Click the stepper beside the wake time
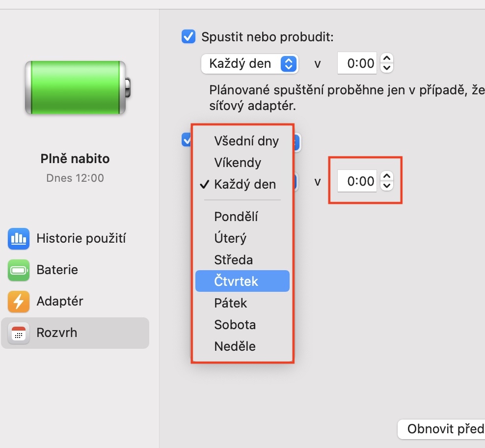485x448 pixels. [x=387, y=64]
